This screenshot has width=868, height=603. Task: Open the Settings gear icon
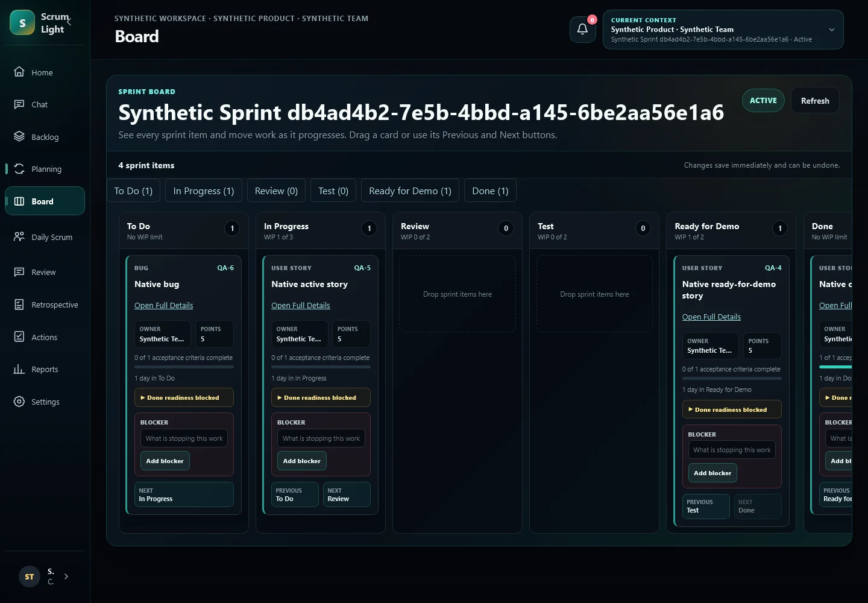(x=19, y=402)
